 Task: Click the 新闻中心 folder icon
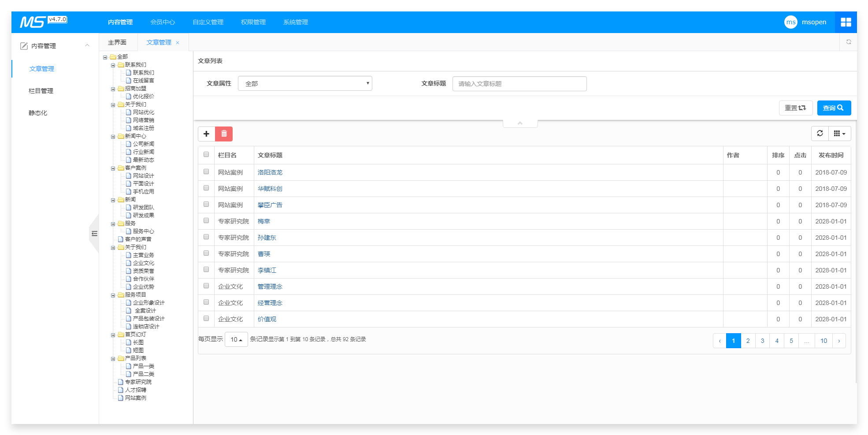(121, 136)
